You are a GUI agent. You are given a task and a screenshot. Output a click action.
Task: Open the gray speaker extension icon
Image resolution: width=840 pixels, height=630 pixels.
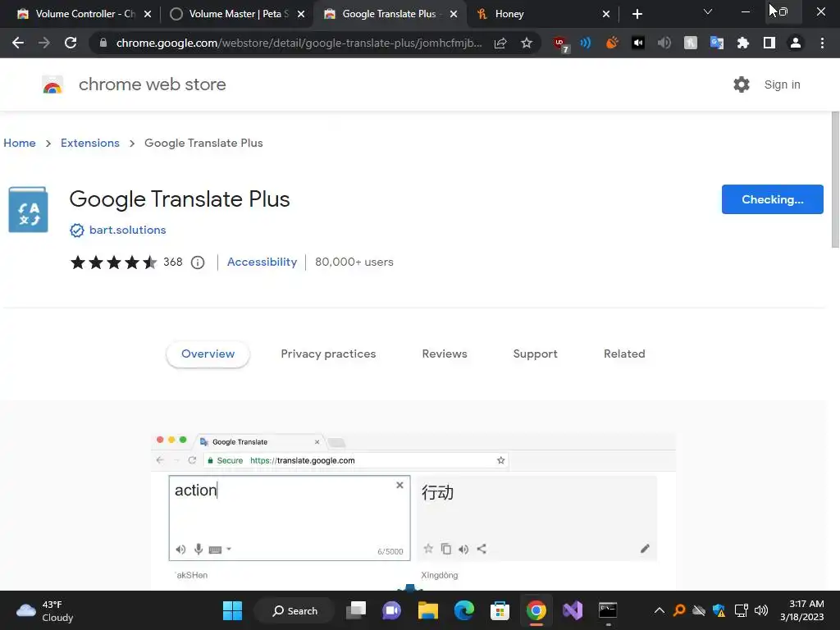[x=664, y=43]
